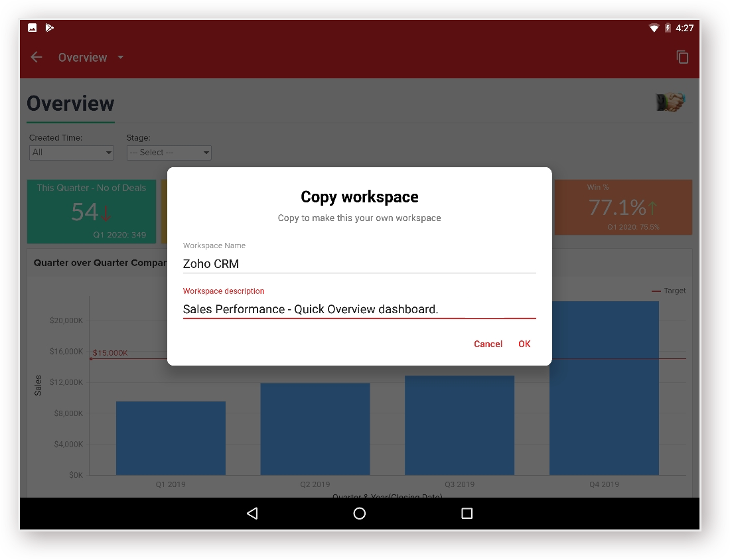Select the Q4 2019 bar in the chart
The width and height of the screenshot is (730, 560).
pos(605,387)
